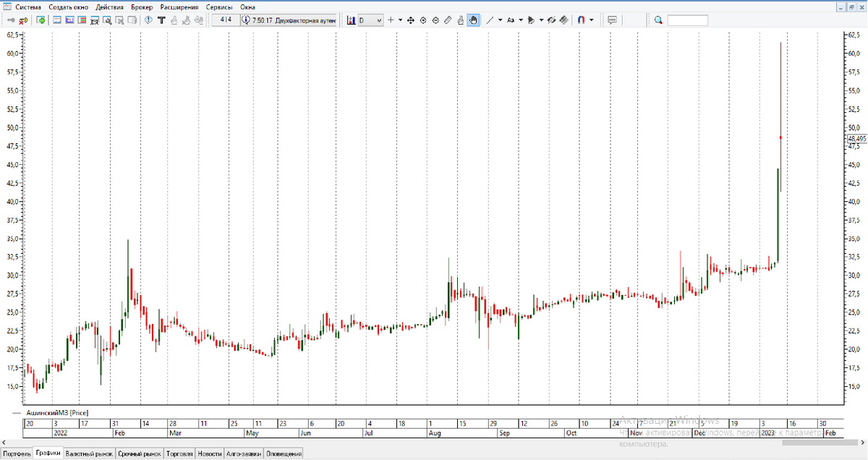The width and height of the screenshot is (868, 460).
Task: Open the Брокер menu
Action: click(142, 7)
